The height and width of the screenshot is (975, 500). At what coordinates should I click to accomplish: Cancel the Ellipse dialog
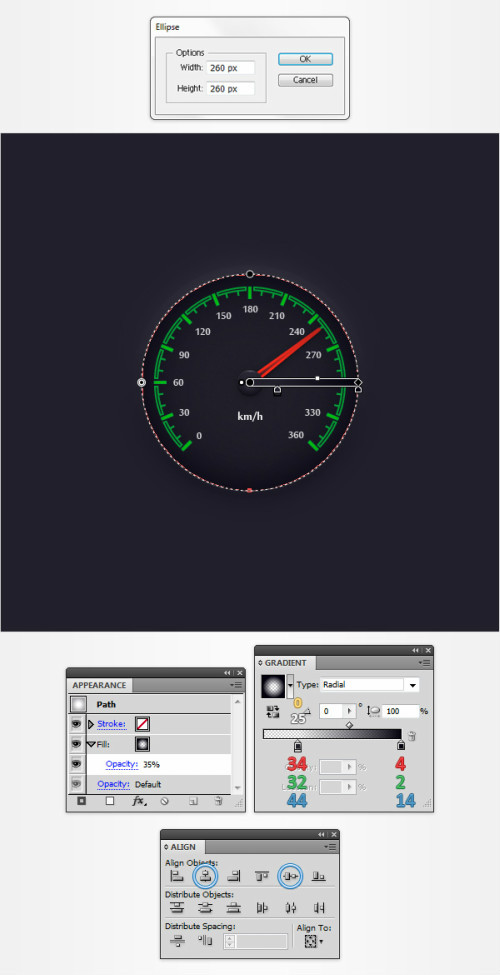point(305,80)
